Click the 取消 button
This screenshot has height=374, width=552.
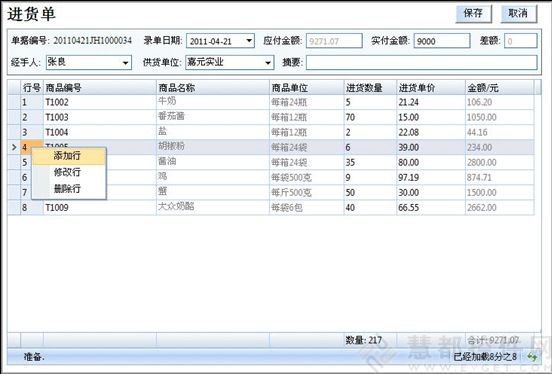pyautogui.click(x=519, y=14)
